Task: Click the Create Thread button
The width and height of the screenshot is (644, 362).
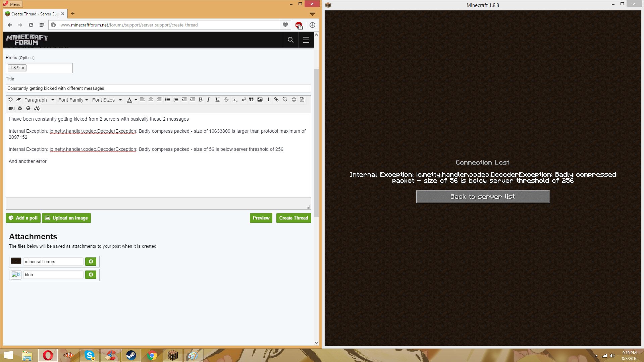Action: pos(293,218)
